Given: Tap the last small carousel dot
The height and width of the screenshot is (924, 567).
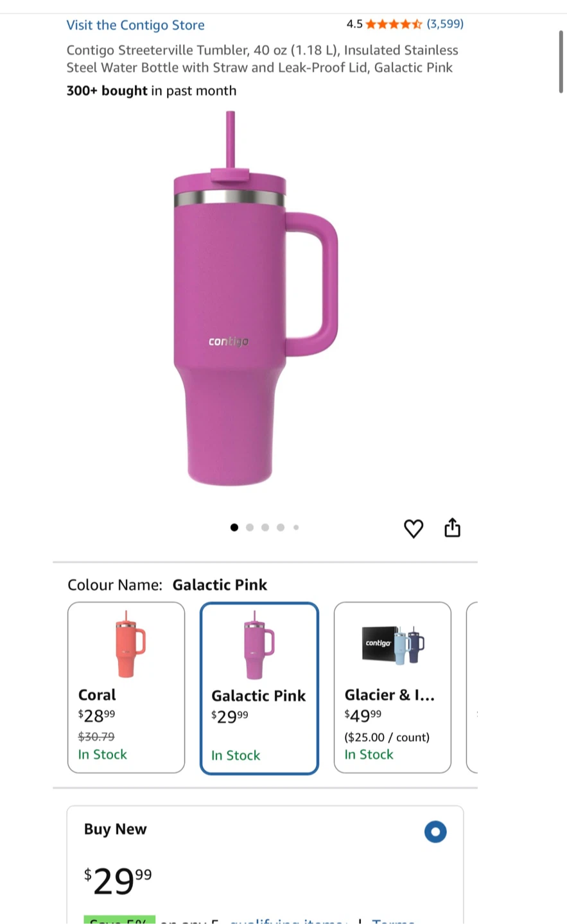Looking at the screenshot, I should 296,527.
